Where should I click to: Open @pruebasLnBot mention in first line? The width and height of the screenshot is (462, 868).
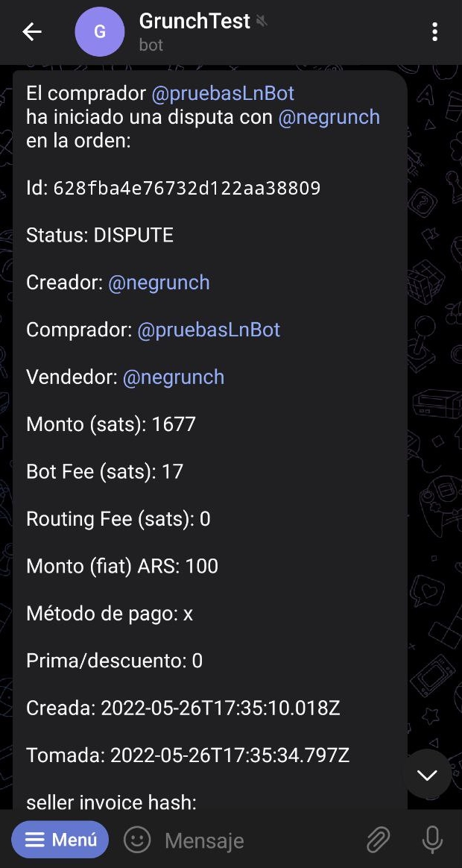point(223,93)
